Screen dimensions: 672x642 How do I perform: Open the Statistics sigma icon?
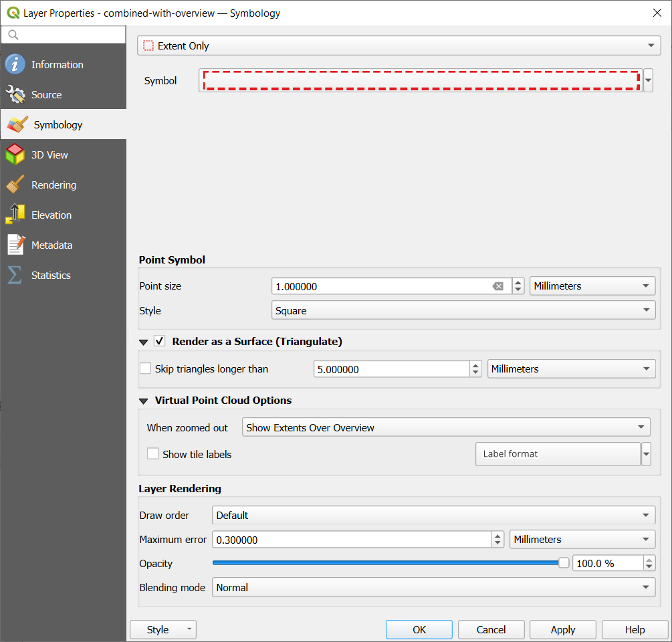[x=15, y=276]
